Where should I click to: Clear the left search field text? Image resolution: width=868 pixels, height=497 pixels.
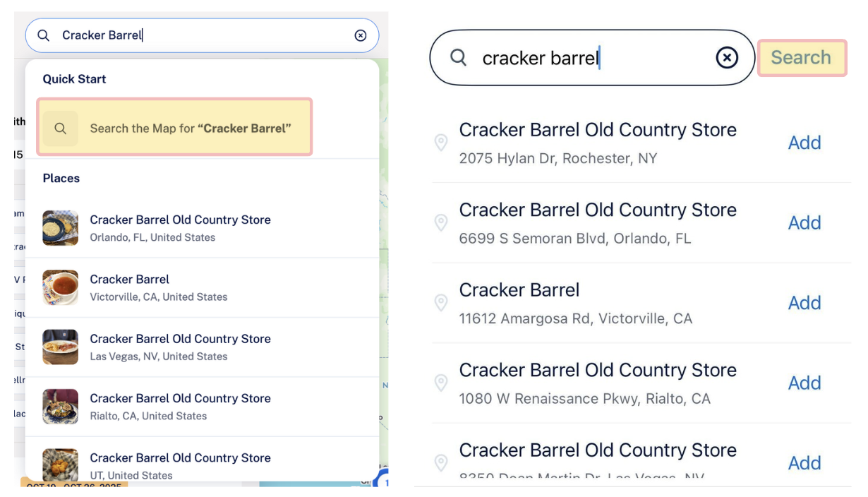361,35
